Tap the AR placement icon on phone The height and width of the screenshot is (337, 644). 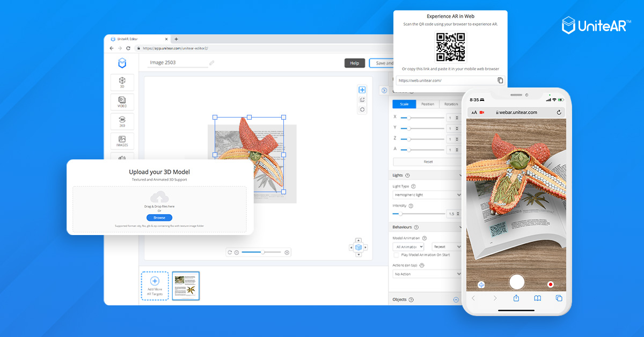[481, 284]
